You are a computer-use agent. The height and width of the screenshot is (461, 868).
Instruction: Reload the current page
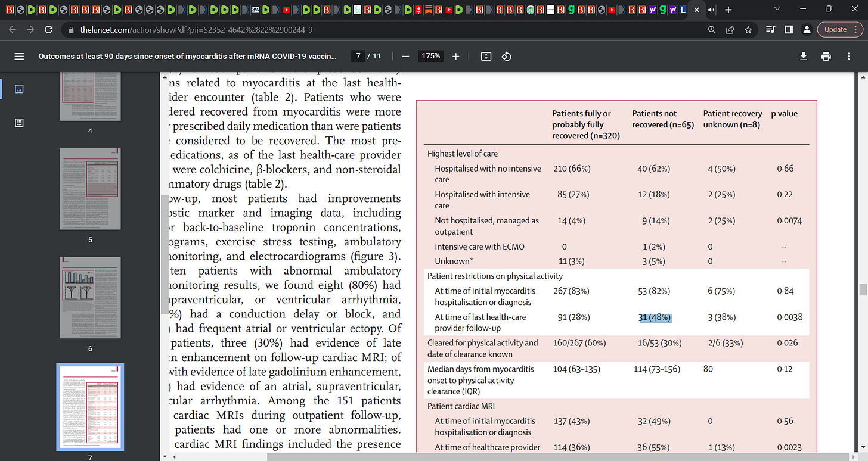point(49,29)
